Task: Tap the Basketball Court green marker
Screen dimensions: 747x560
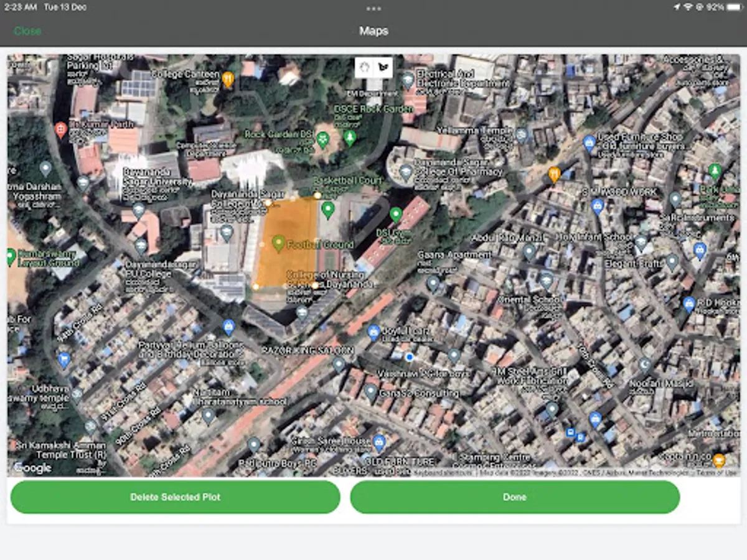Action: (x=328, y=210)
